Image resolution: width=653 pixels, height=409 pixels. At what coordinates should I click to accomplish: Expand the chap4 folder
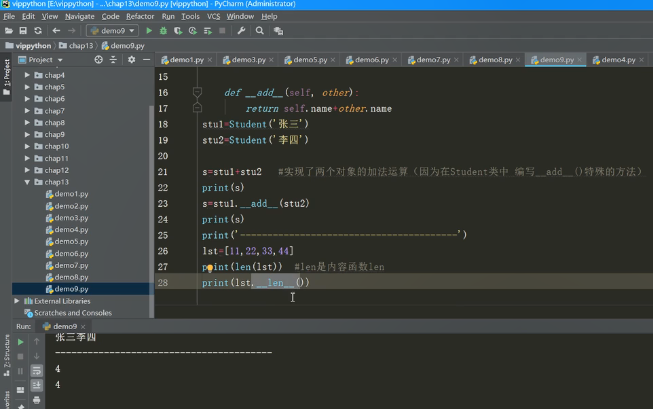tap(27, 75)
